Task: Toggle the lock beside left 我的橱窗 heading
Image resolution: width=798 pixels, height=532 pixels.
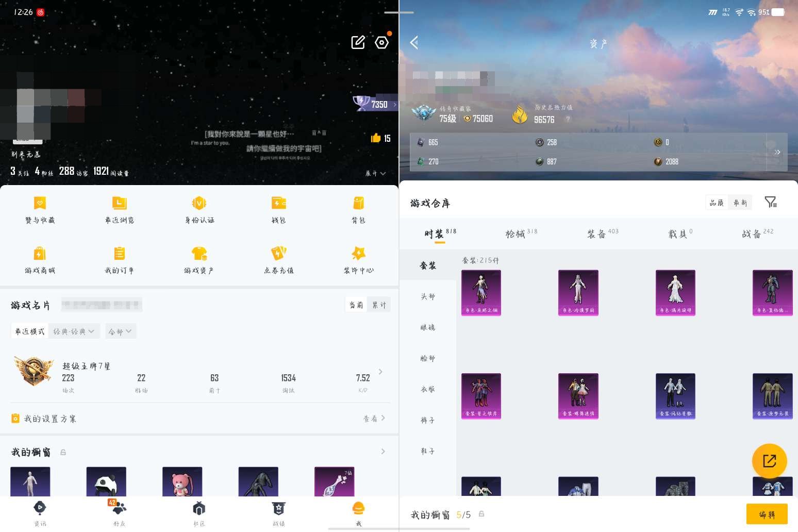Action: [x=63, y=452]
